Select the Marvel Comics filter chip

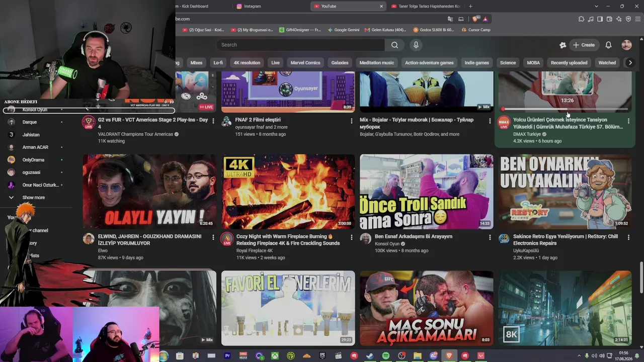pyautogui.click(x=305, y=63)
